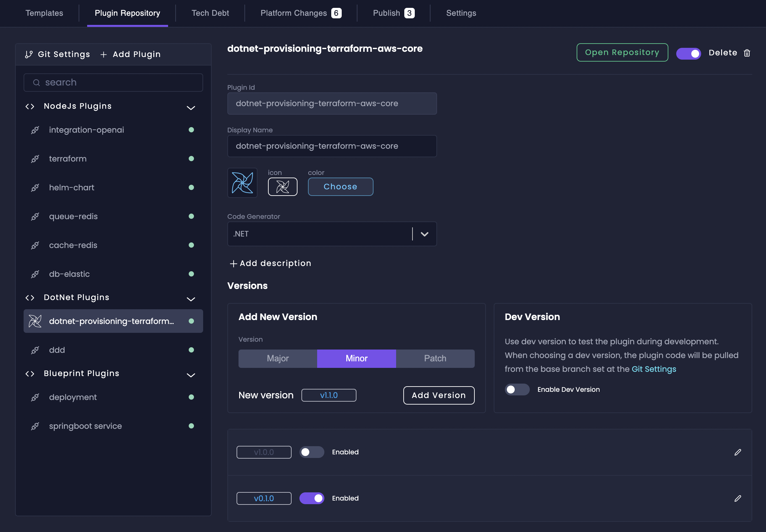
Task: Collapse the Blueprint Plugins section
Action: point(191,375)
